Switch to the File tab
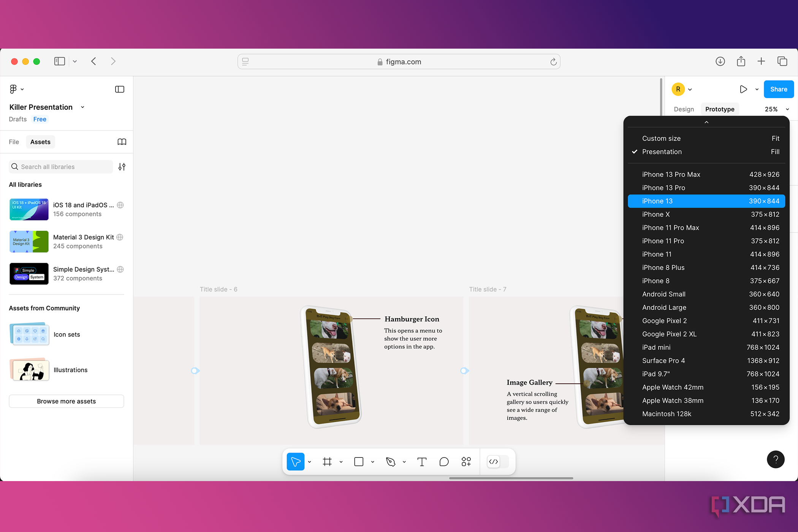This screenshot has height=532, width=798. tap(14, 142)
